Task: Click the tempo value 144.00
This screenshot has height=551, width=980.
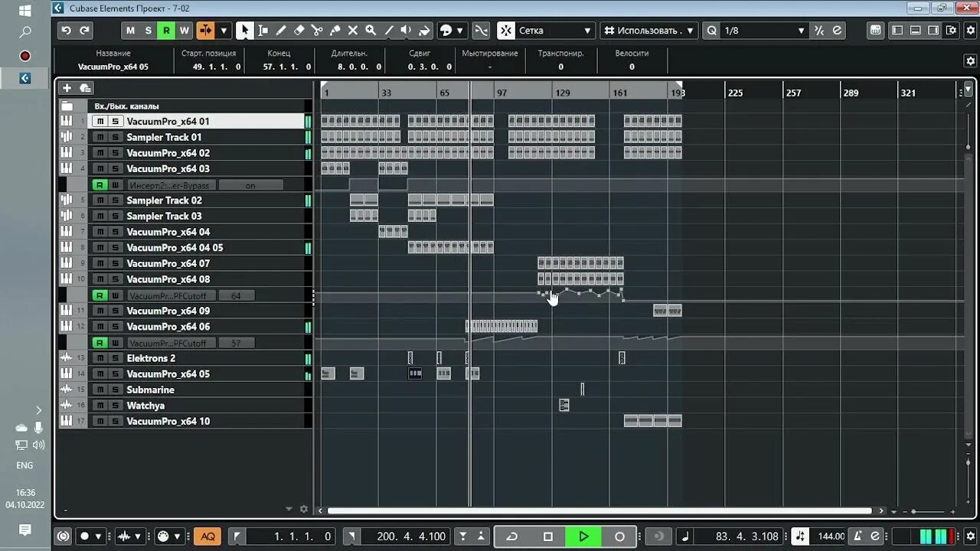Action: 831,536
